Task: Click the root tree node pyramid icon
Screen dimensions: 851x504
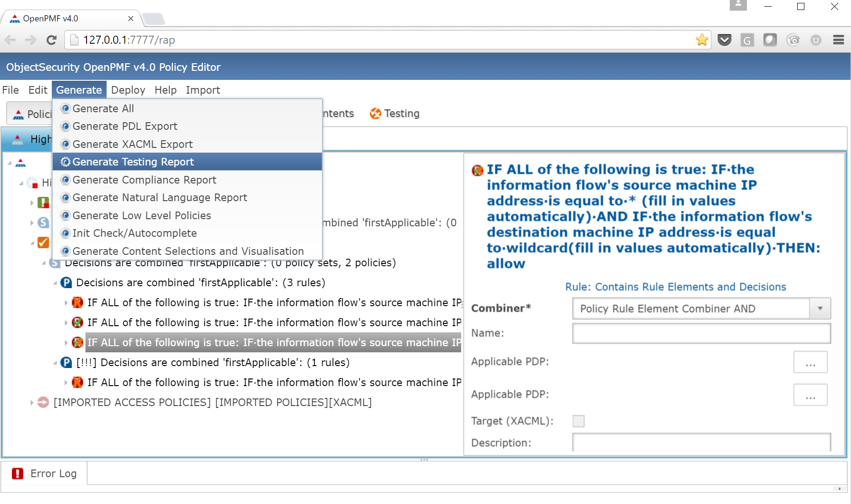Action: pos(20,163)
